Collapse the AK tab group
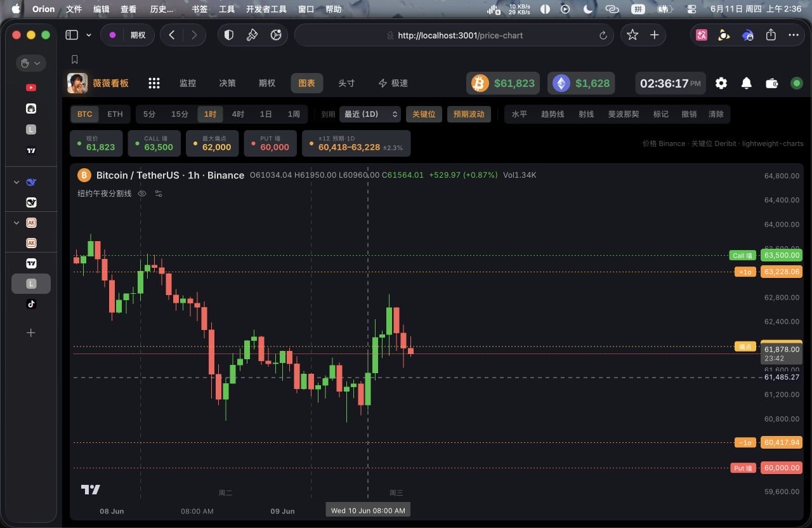This screenshot has height=528, width=812. [x=16, y=223]
